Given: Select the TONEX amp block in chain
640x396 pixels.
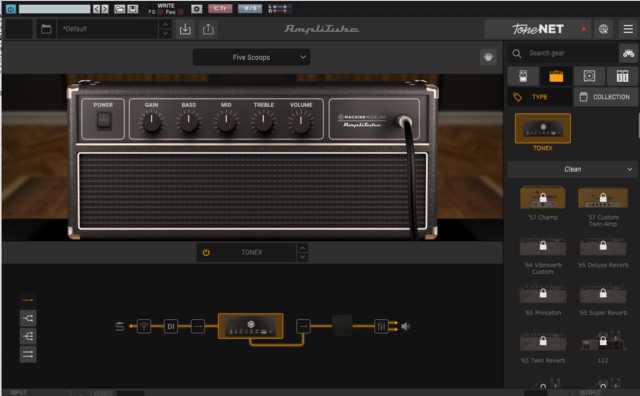Looking at the screenshot, I should (x=251, y=326).
